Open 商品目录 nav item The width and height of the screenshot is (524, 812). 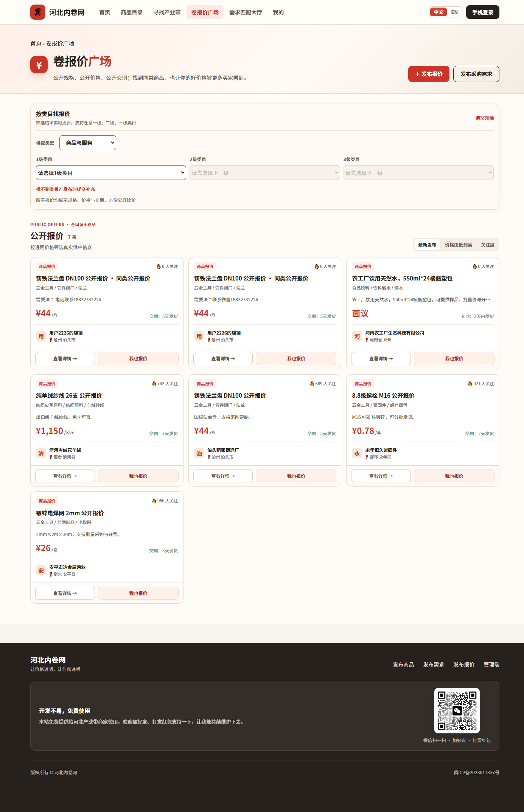(132, 12)
